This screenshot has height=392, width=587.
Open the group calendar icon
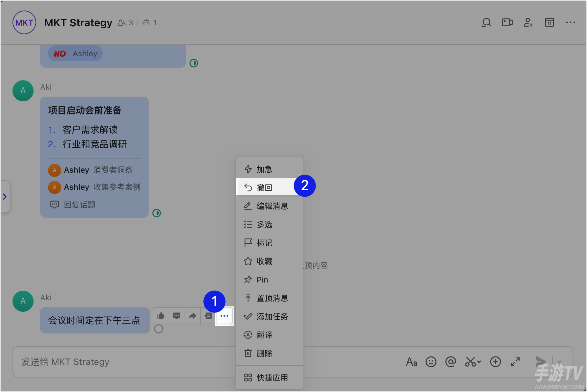tap(549, 23)
